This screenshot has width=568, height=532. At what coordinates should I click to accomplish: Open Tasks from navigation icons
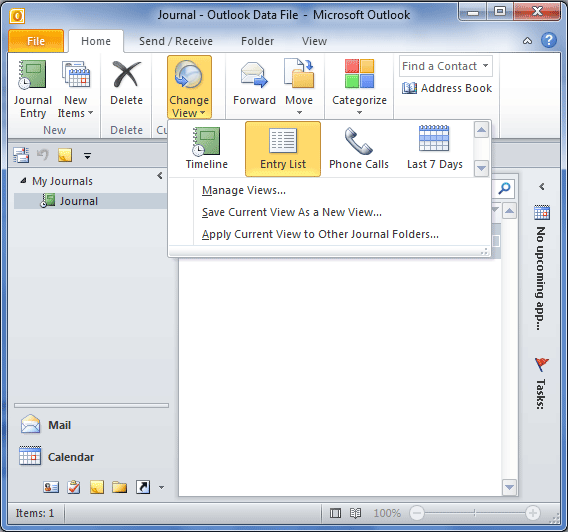pos(74,487)
